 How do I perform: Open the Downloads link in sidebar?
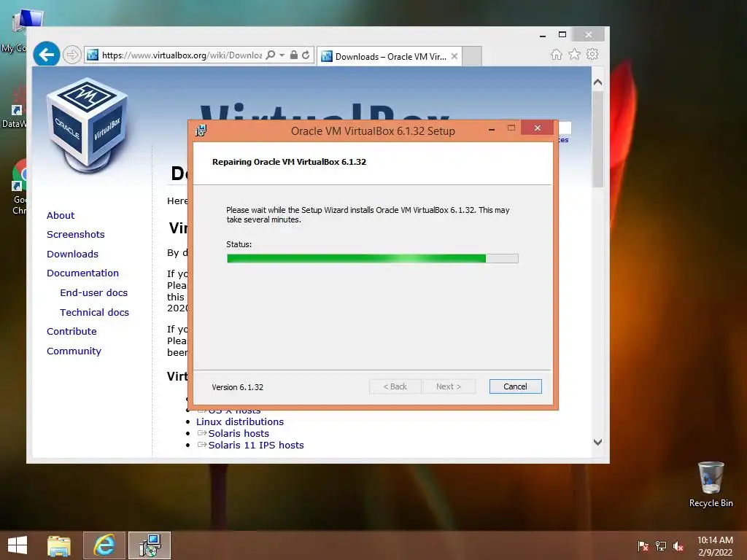[x=72, y=254]
